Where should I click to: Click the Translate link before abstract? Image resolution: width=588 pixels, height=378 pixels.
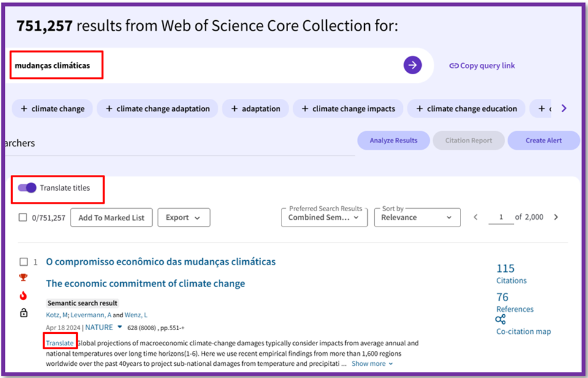tap(59, 343)
